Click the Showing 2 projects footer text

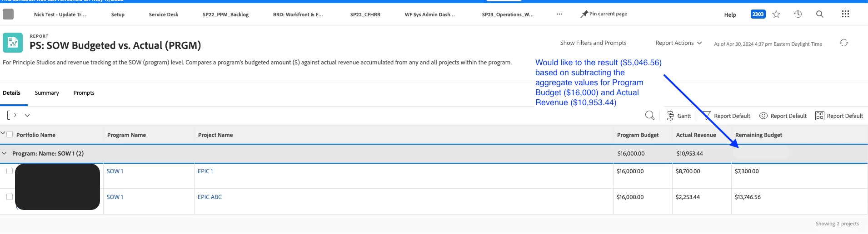point(837,224)
